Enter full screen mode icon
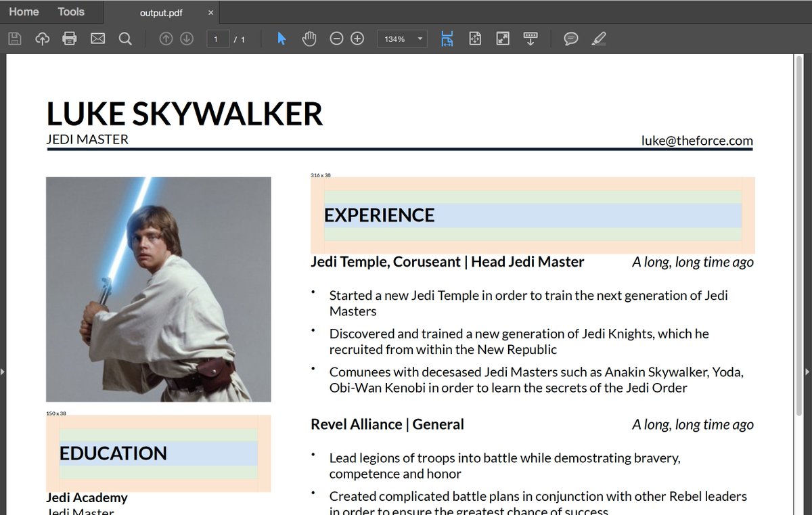Screen dimensions: 812x515 [503, 39]
